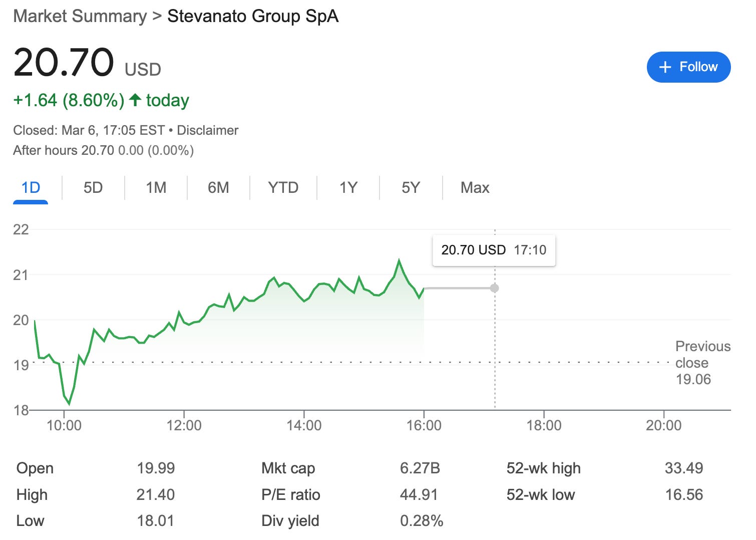The image size is (756, 540).
Task: Click the 52-wk low value 16.56
Action: click(x=684, y=494)
